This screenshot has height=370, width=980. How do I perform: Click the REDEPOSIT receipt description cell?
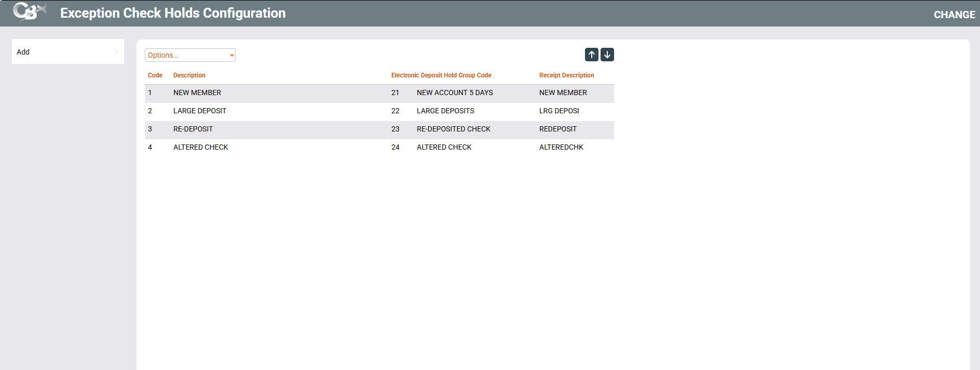click(558, 129)
